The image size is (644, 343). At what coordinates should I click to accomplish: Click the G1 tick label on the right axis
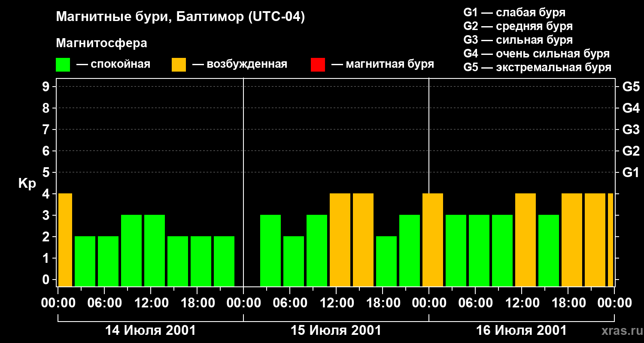coord(631,173)
